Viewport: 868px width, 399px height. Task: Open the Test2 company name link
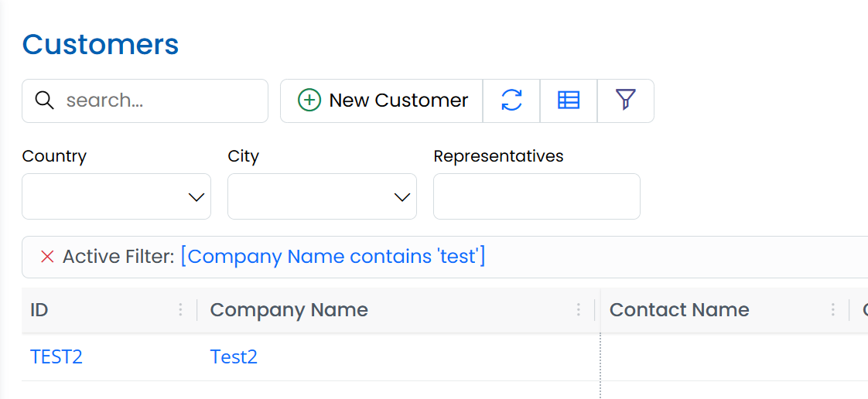(234, 356)
